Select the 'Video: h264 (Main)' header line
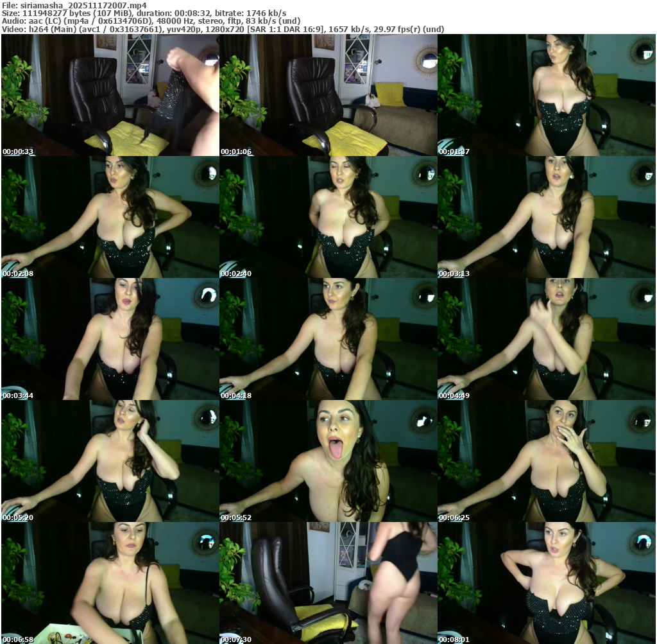Screen dimensions: 657x644 (x=223, y=29)
